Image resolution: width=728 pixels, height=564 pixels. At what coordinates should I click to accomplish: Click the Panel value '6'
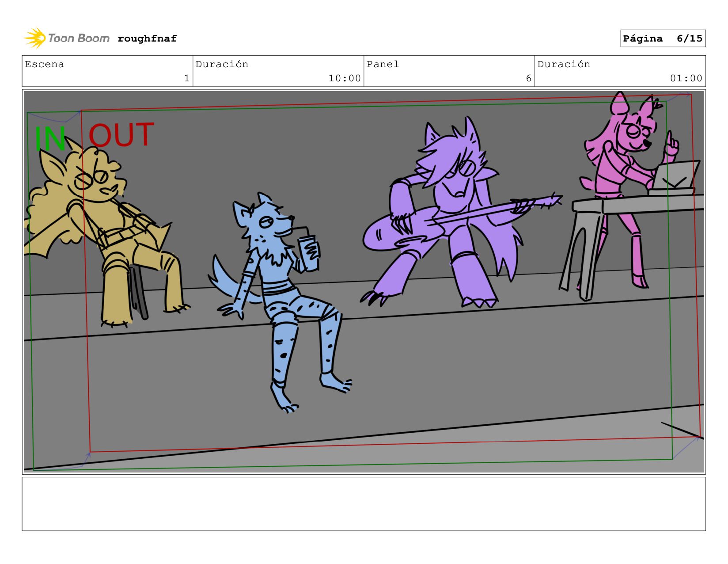pos(528,78)
